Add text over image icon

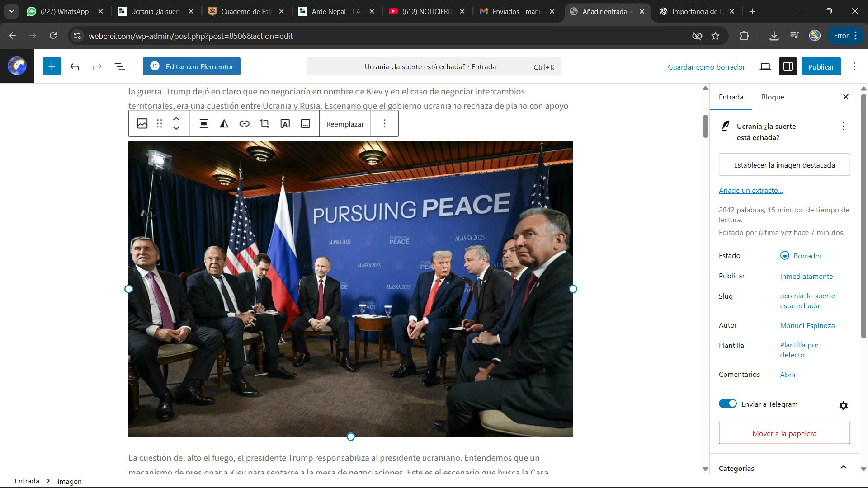click(x=285, y=124)
